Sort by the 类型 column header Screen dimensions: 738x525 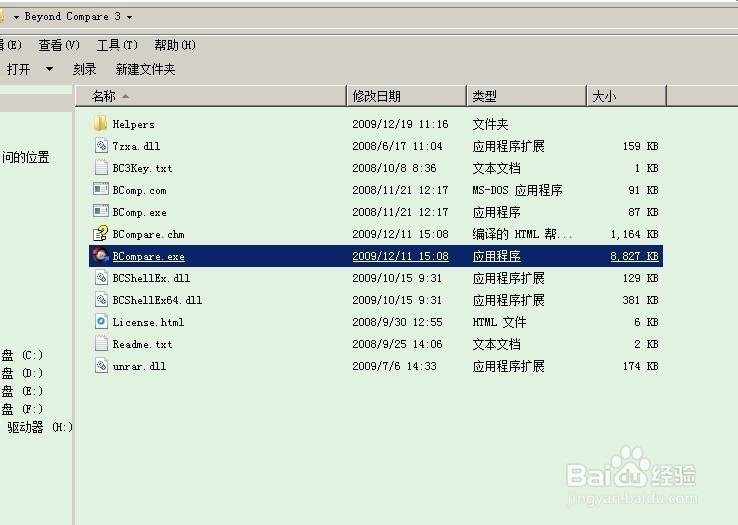(x=527, y=96)
